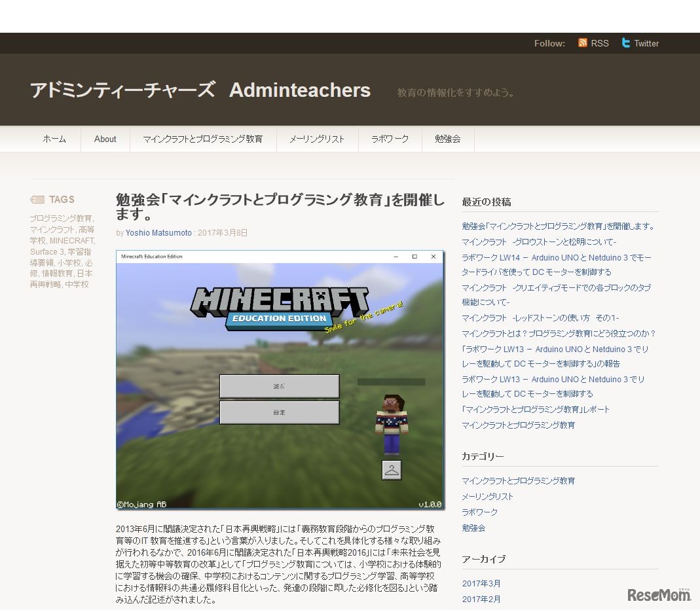This screenshot has width=700, height=610.
Task: Open the ラボワーク nav item
Action: pos(390,139)
